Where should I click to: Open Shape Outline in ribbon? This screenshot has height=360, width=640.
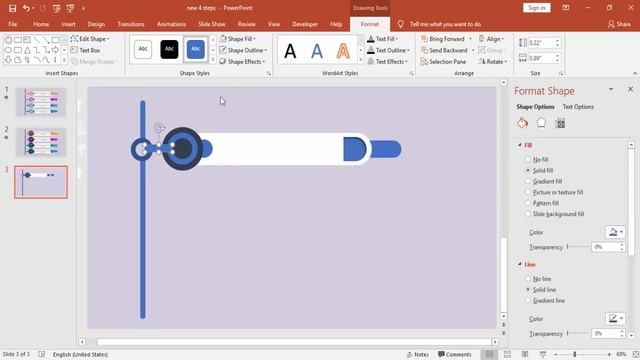pyautogui.click(x=243, y=50)
